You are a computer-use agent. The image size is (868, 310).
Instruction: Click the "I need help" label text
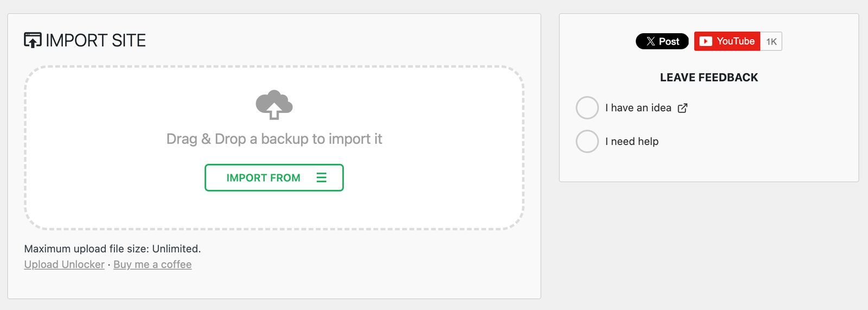pyautogui.click(x=631, y=142)
